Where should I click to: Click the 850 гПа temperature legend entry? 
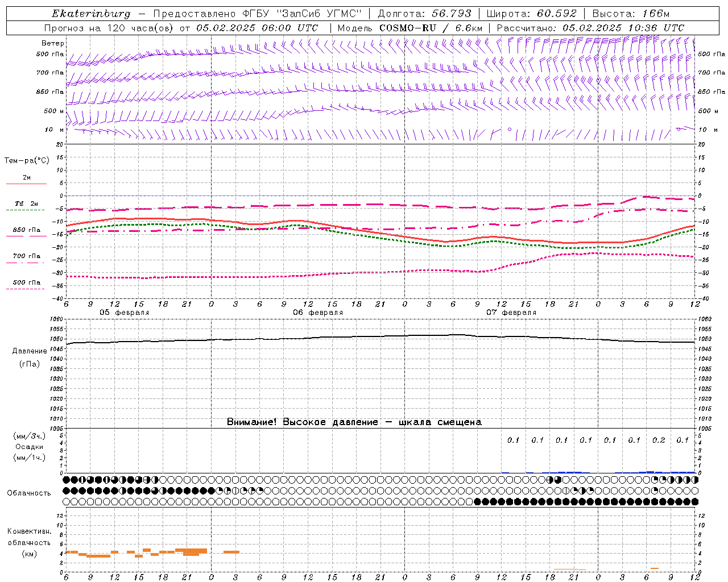click(x=27, y=230)
